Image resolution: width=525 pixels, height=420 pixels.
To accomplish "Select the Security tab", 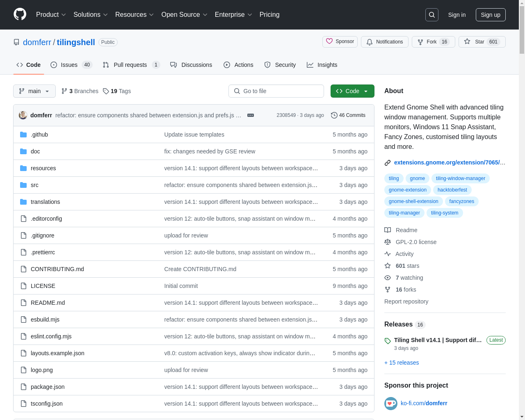I will pyautogui.click(x=280, y=65).
